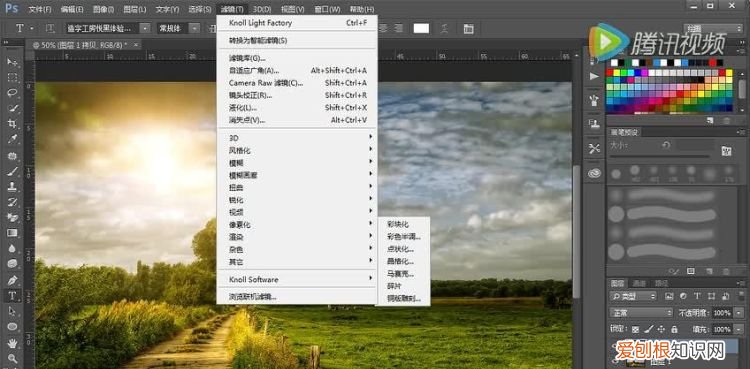Select the Hand tool
The height and width of the screenshot is (369, 750).
point(12,343)
